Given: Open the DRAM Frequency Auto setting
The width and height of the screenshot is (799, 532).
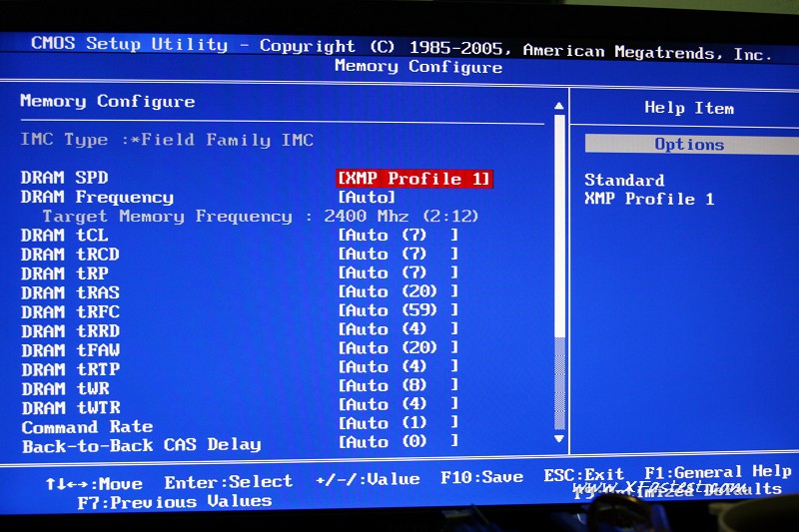Looking at the screenshot, I should pos(368,198).
